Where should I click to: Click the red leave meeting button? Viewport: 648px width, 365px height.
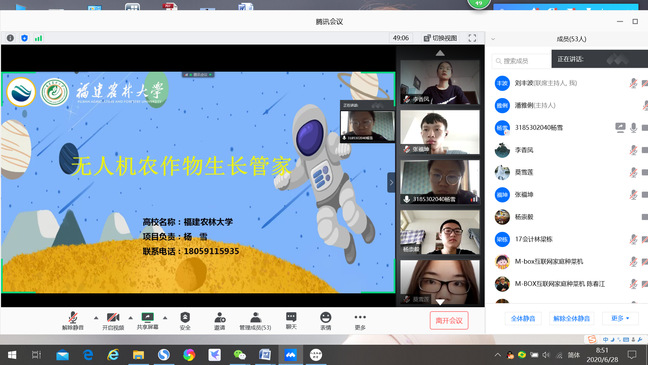tap(449, 320)
